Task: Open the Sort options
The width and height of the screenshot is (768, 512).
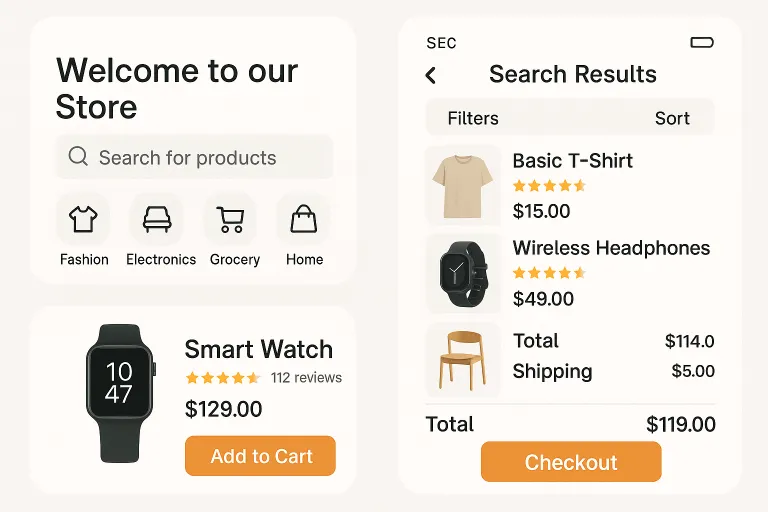Action: click(x=672, y=118)
